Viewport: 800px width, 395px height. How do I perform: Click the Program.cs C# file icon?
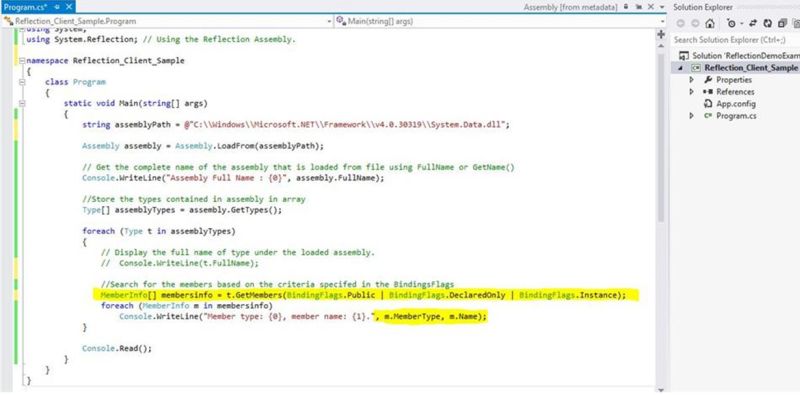point(708,116)
